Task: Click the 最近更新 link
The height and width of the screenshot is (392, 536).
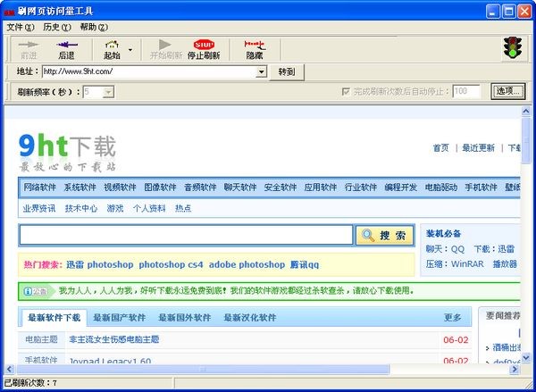Action: click(479, 148)
